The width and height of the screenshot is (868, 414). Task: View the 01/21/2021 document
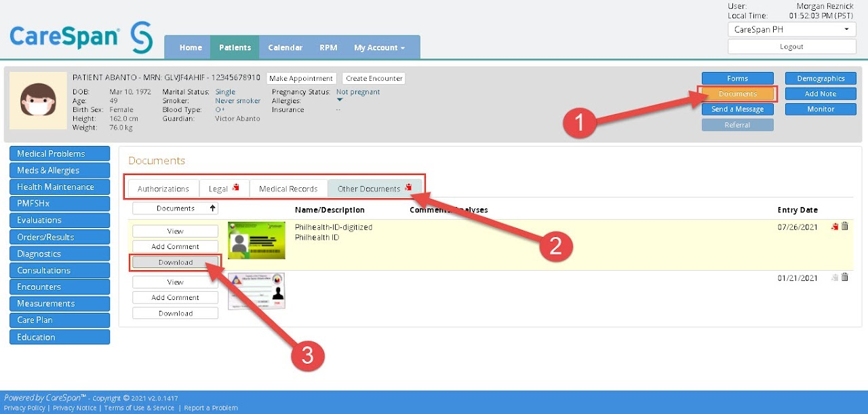click(x=175, y=282)
